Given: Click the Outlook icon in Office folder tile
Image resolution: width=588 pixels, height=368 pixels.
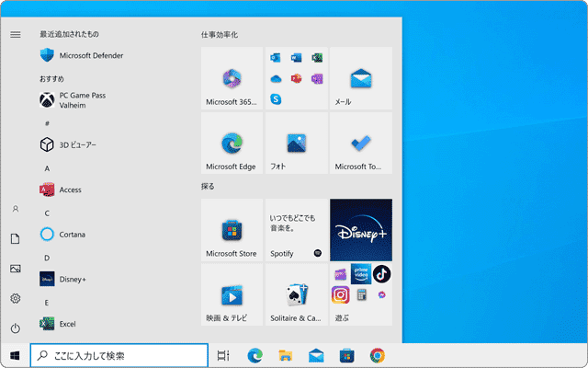Looking at the screenshot, I should click(276, 57).
